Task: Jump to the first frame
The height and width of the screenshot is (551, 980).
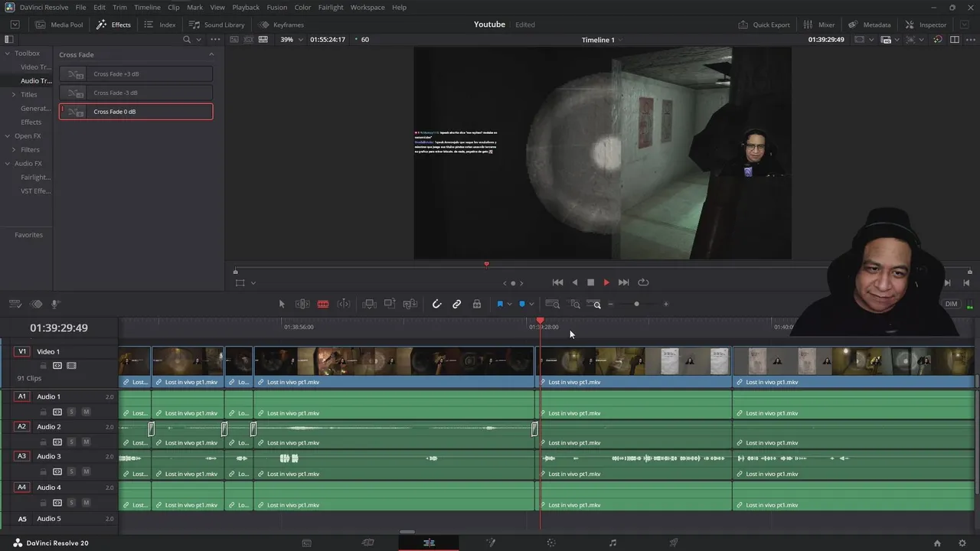Action: (x=557, y=282)
